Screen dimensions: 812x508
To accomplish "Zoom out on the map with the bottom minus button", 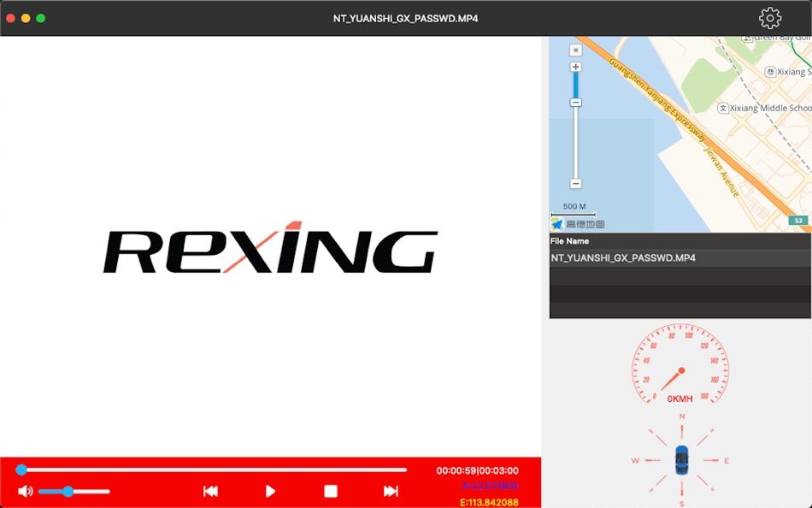I will tap(575, 184).
